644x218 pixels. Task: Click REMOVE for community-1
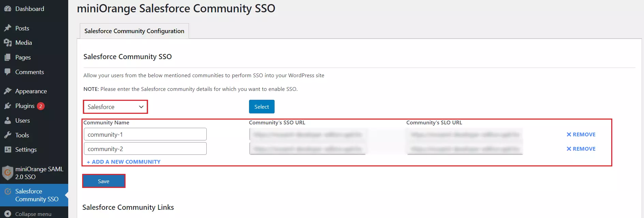click(581, 135)
